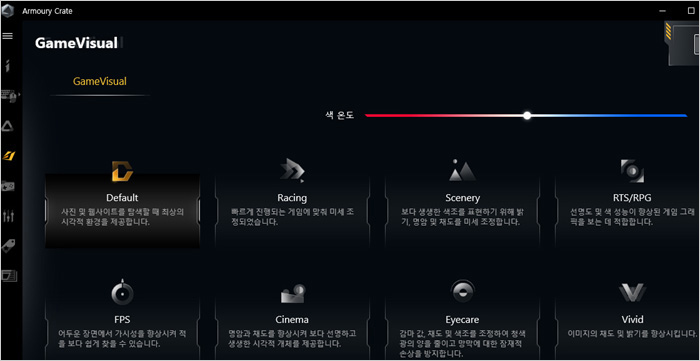Viewport: 700px width, 361px height.
Task: Select the RTS/RPG mode icon
Action: [x=632, y=171]
